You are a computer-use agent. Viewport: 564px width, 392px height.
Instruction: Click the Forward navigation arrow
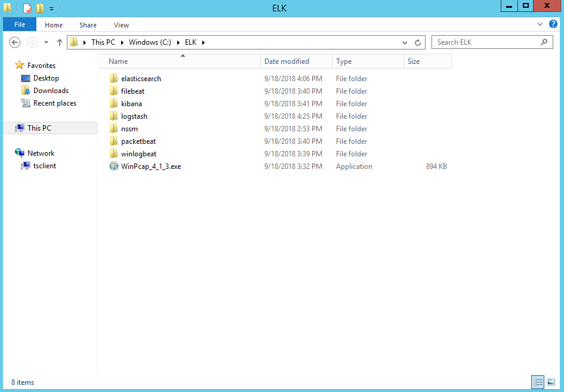(32, 42)
